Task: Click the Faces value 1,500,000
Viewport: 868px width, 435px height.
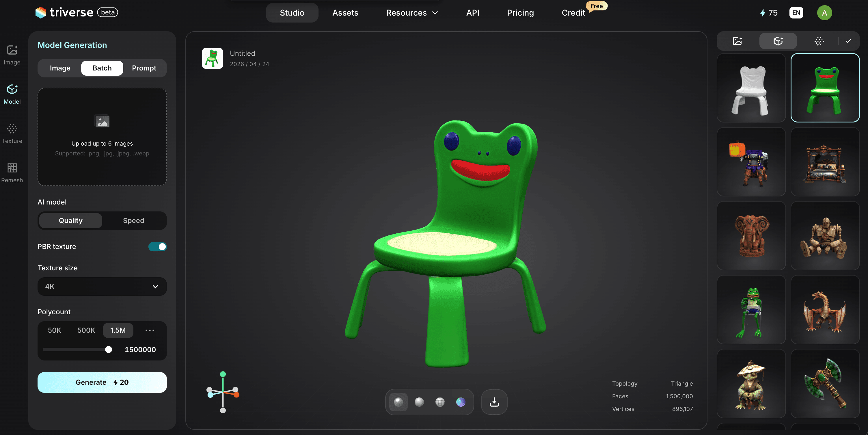Action: click(x=679, y=396)
